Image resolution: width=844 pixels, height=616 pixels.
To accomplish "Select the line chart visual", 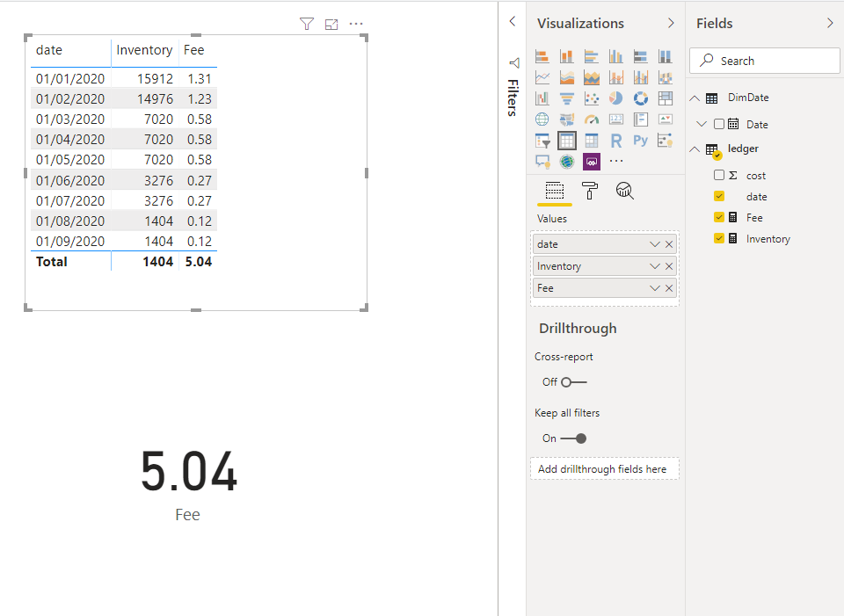I will point(542,77).
